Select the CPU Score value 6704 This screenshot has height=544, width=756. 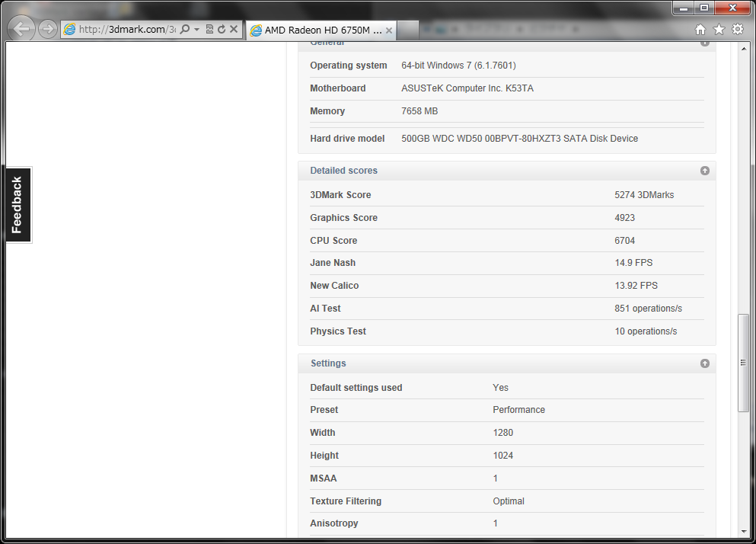pos(624,241)
